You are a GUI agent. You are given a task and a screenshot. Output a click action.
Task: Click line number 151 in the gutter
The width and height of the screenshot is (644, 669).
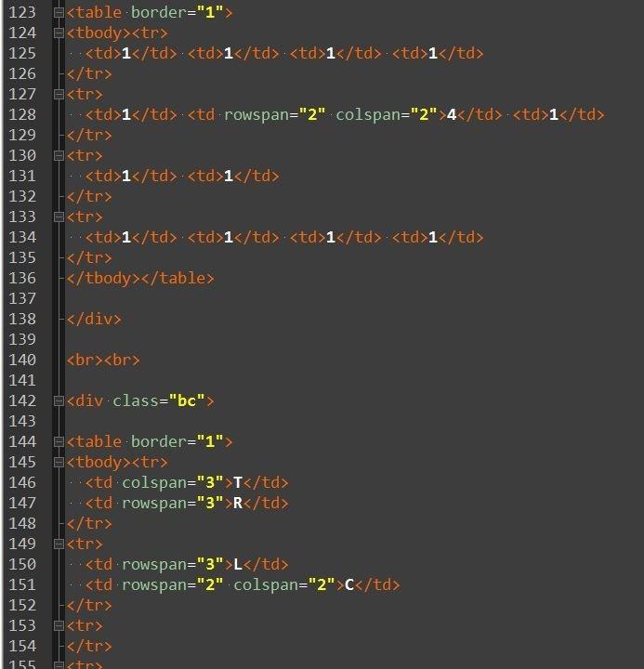22,585
